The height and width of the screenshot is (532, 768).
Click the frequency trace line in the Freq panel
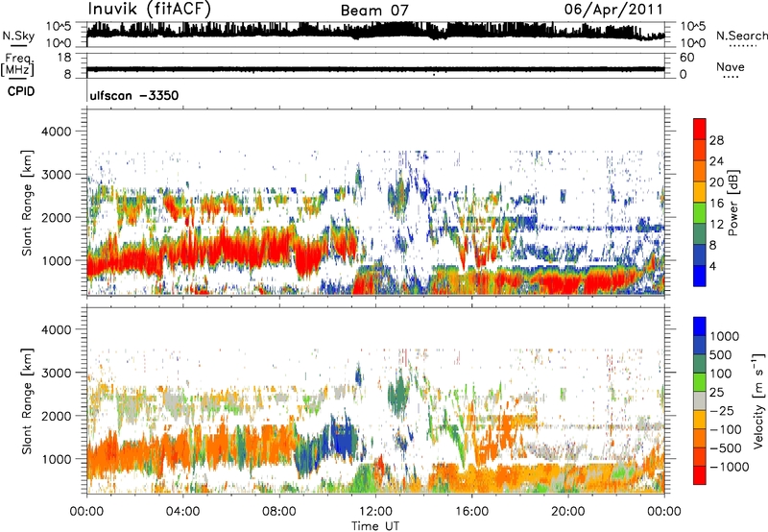pyautogui.click(x=375, y=69)
